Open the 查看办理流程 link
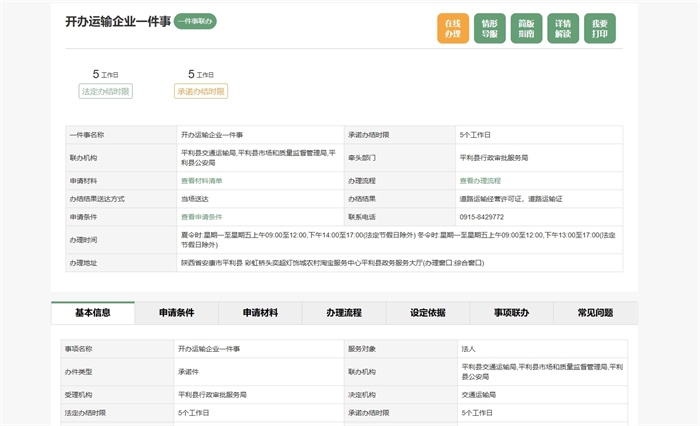The image size is (700, 426). [x=480, y=181]
